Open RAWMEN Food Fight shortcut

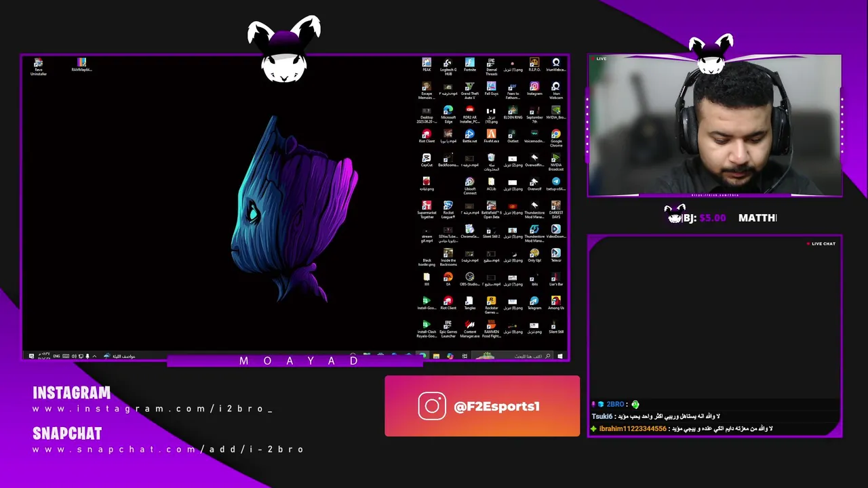point(491,327)
